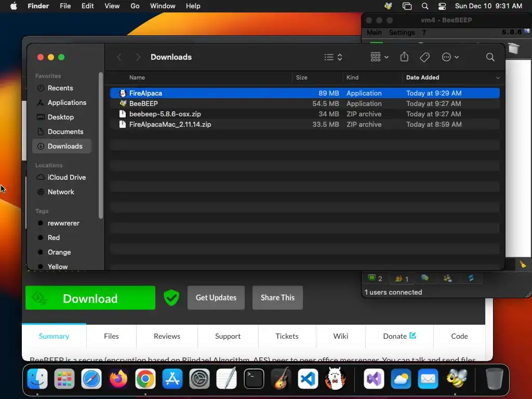Click the BeeBEEP broom clear icon
This screenshot has width=532, height=399.
tap(523, 264)
